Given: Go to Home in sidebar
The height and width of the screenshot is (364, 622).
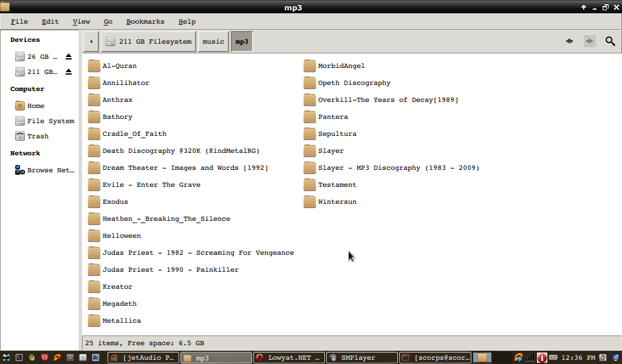Looking at the screenshot, I should pos(35,106).
